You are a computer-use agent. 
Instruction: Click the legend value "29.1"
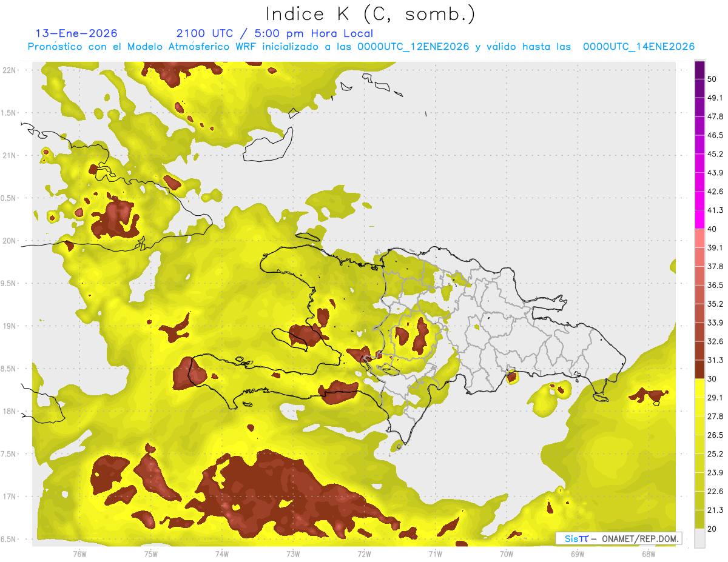[715, 397]
